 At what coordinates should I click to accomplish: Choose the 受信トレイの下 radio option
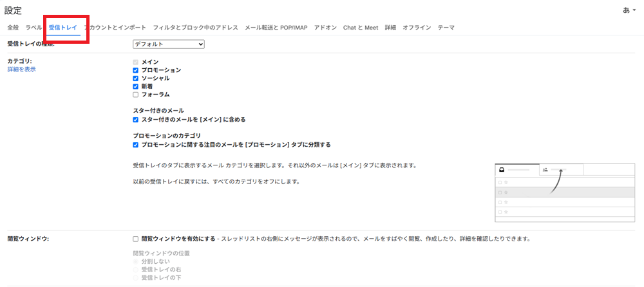coord(136,278)
